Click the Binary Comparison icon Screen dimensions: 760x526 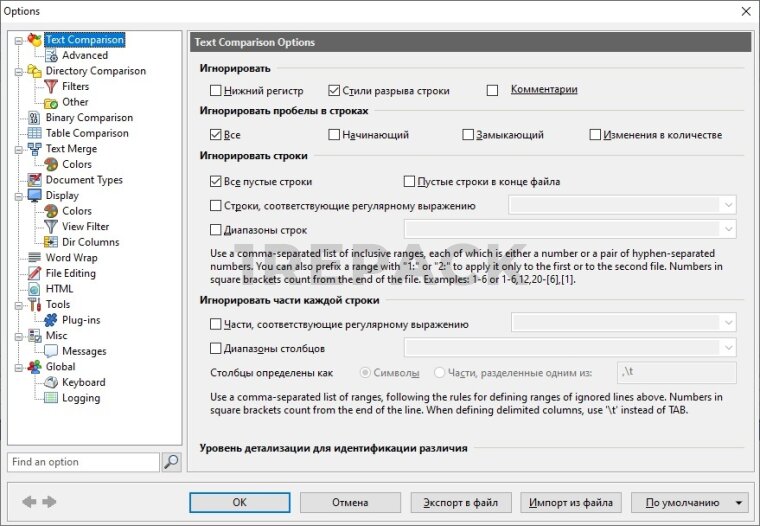(34, 118)
